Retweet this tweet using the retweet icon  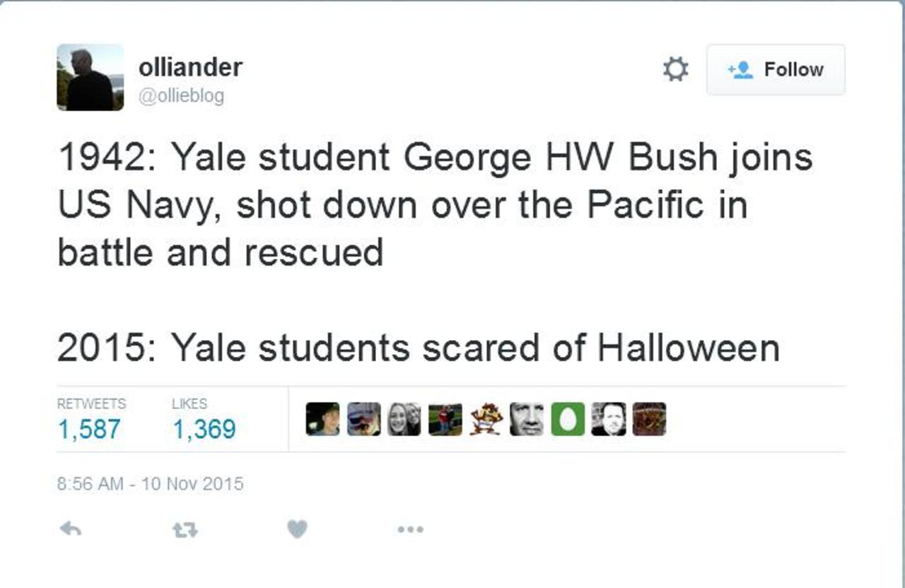pyautogui.click(x=185, y=529)
